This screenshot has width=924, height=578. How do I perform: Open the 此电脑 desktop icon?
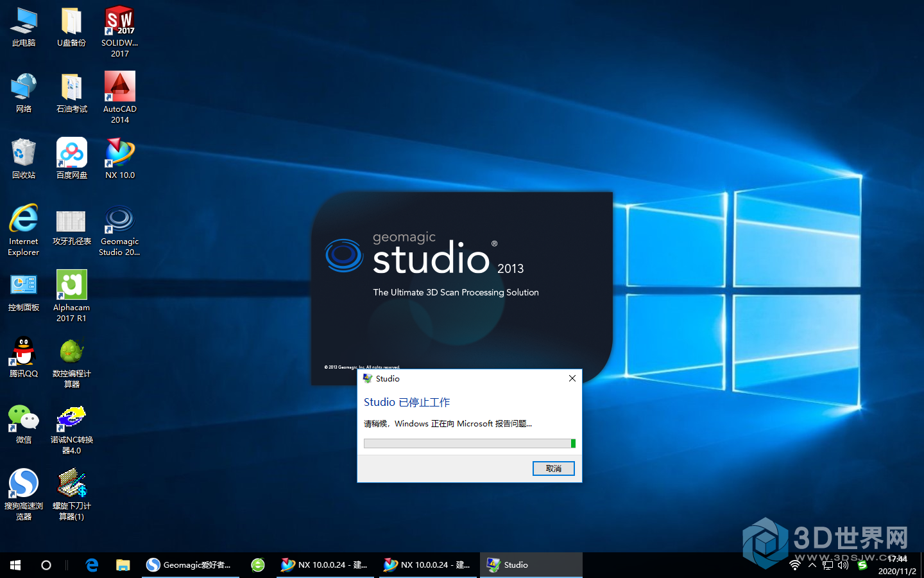click(24, 27)
